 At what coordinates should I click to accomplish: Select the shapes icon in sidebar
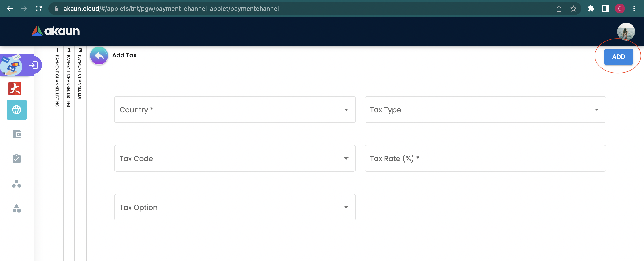pos(17,208)
